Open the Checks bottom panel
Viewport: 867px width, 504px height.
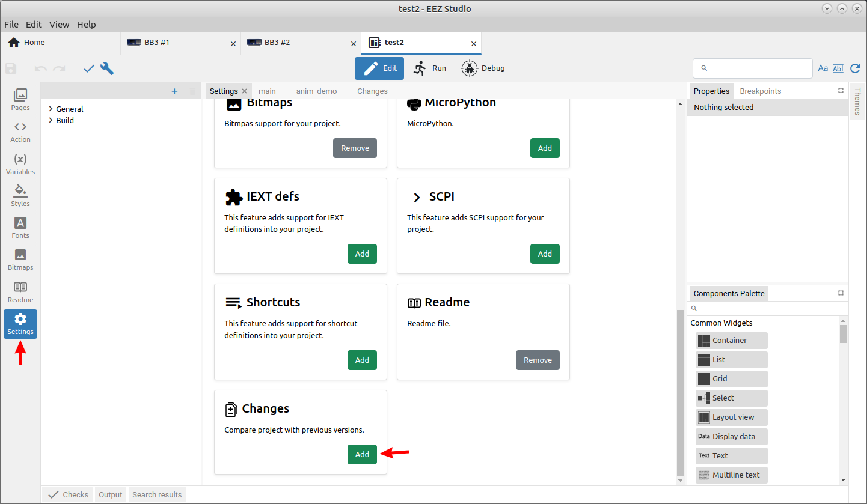pos(68,495)
